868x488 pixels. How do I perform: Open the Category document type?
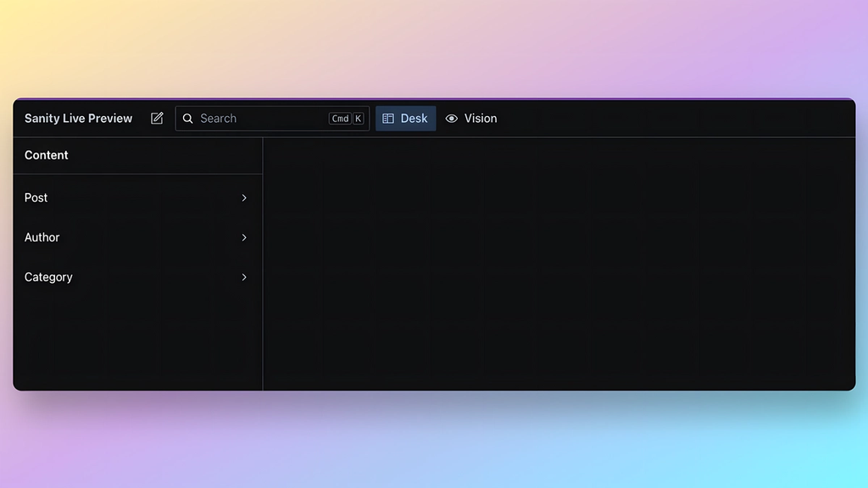coord(137,277)
